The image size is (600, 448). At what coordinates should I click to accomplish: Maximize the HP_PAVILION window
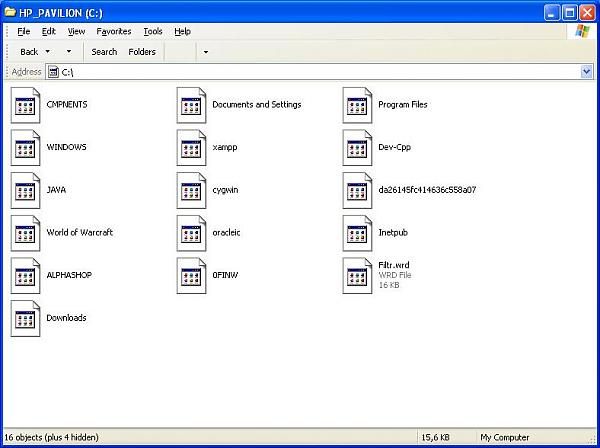pos(569,13)
